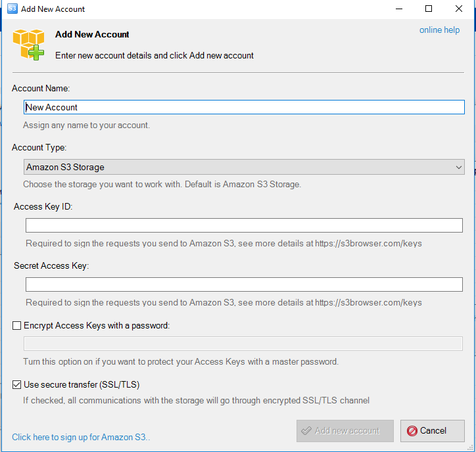Click the 'Turn this option on' hint text

[181, 361]
